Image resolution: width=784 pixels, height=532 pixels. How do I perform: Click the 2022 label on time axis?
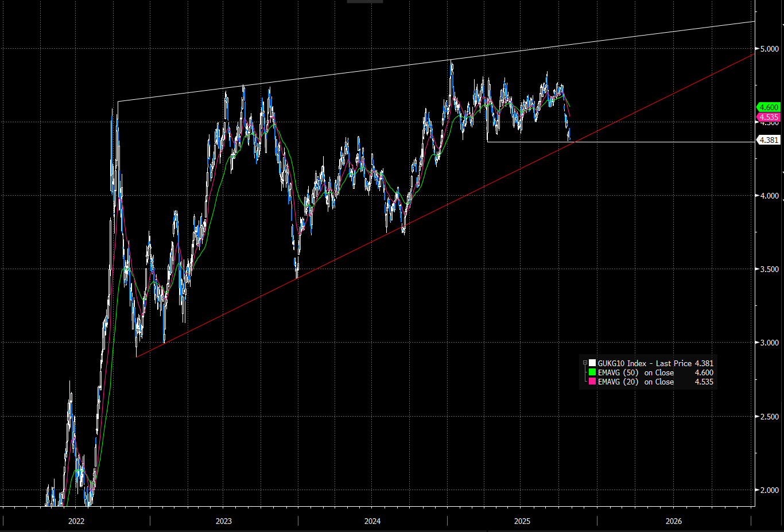pos(76,521)
